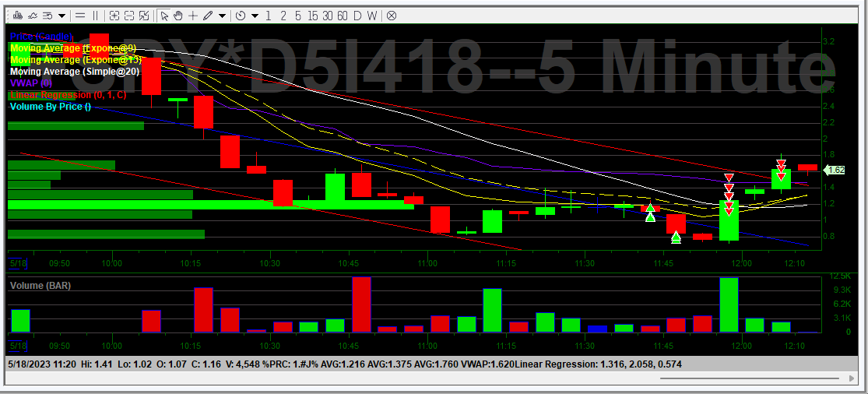
Task: Select the VWAP (0) legend entry
Action: [31, 83]
